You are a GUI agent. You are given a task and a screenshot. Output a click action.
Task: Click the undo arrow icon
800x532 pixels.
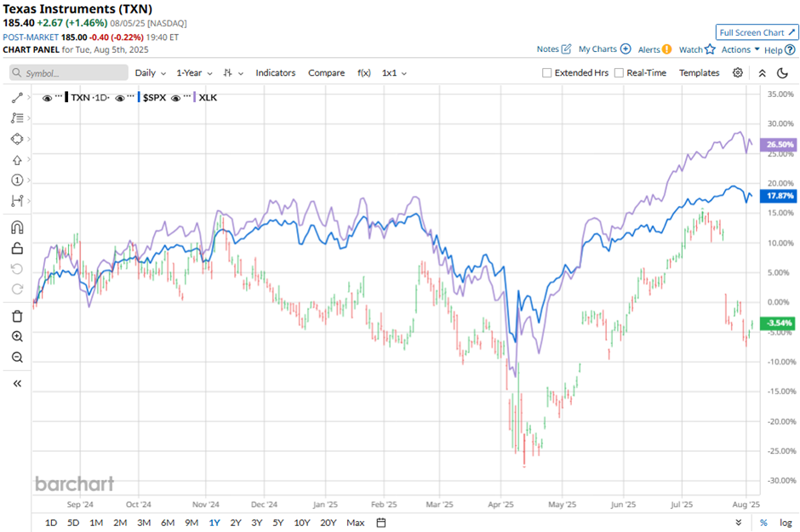[17, 269]
